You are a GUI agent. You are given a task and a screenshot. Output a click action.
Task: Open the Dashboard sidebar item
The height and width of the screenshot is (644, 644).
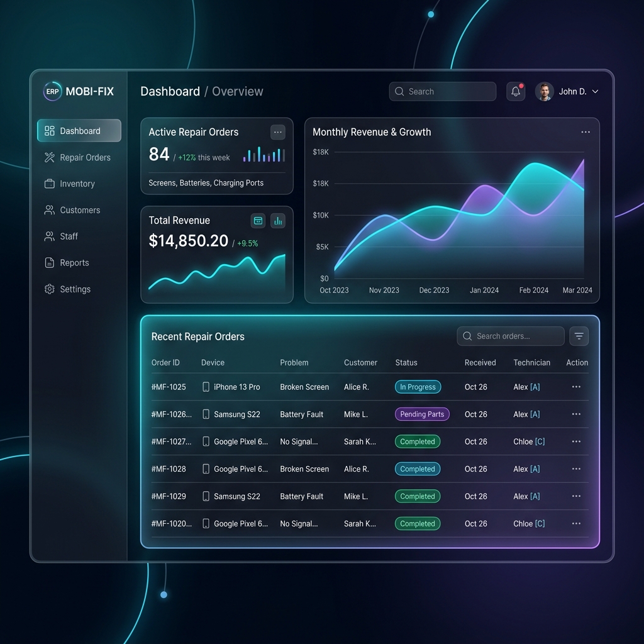pyautogui.click(x=79, y=131)
